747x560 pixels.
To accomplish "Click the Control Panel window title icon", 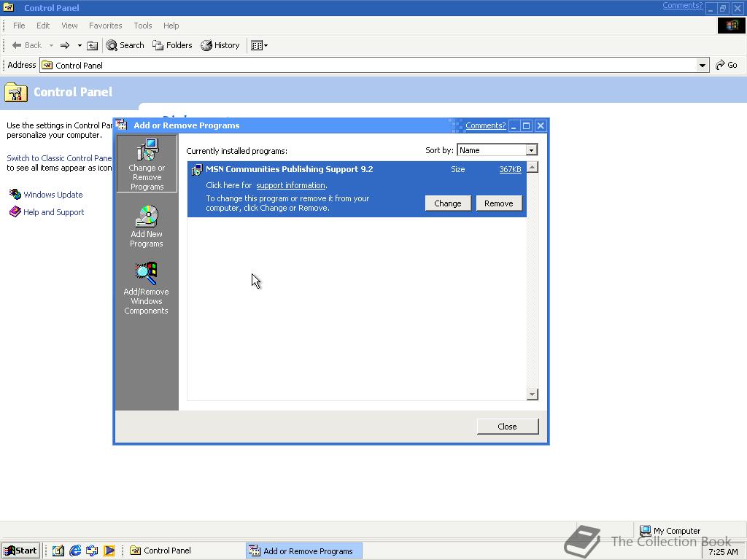I will 9,7.
